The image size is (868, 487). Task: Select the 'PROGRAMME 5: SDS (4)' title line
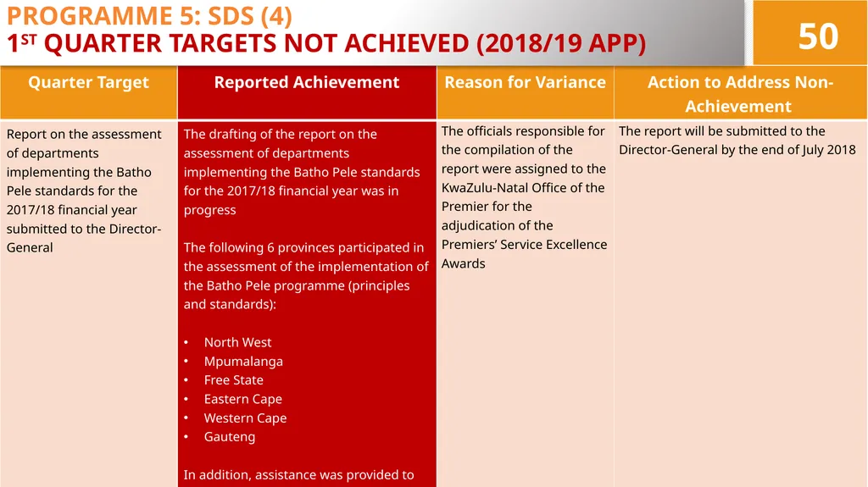pos(149,15)
